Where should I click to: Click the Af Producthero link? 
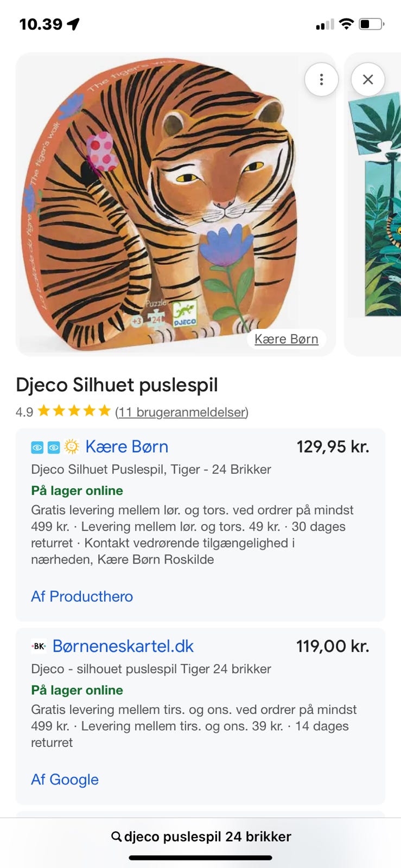[x=82, y=596]
